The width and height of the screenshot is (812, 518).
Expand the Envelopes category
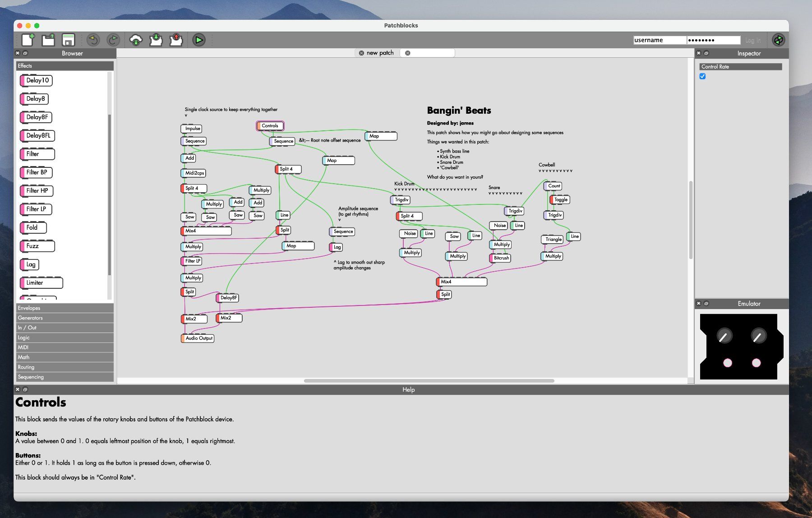point(65,308)
